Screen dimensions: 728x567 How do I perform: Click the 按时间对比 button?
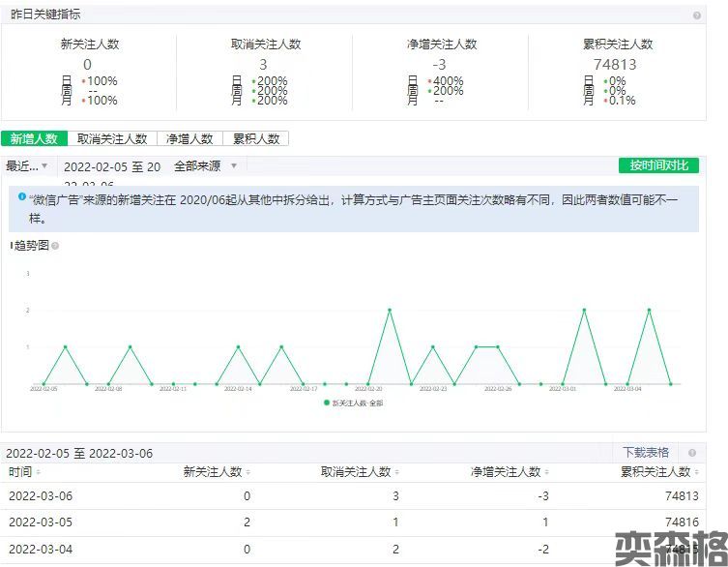point(658,165)
